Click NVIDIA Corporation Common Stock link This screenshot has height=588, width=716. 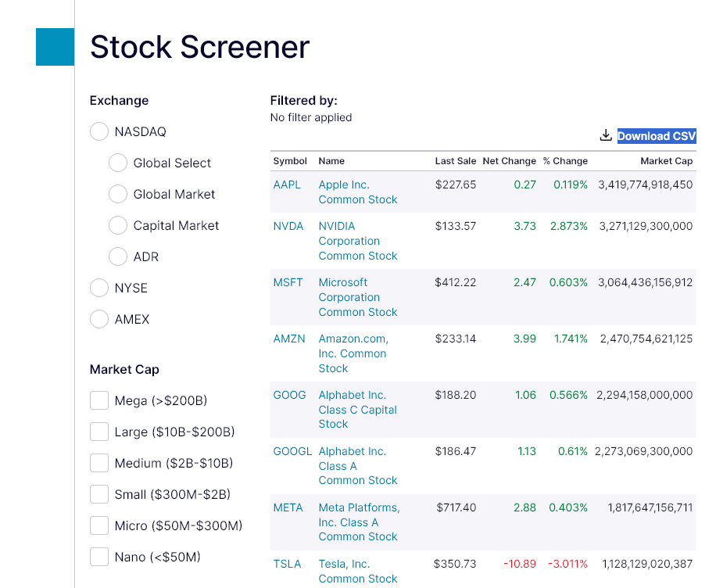point(358,241)
